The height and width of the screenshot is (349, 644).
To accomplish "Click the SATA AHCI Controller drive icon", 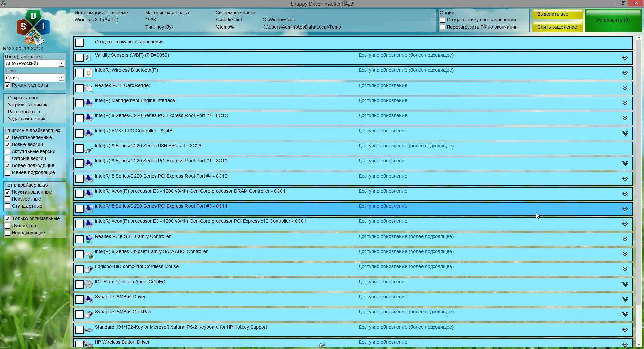I will 88,255.
